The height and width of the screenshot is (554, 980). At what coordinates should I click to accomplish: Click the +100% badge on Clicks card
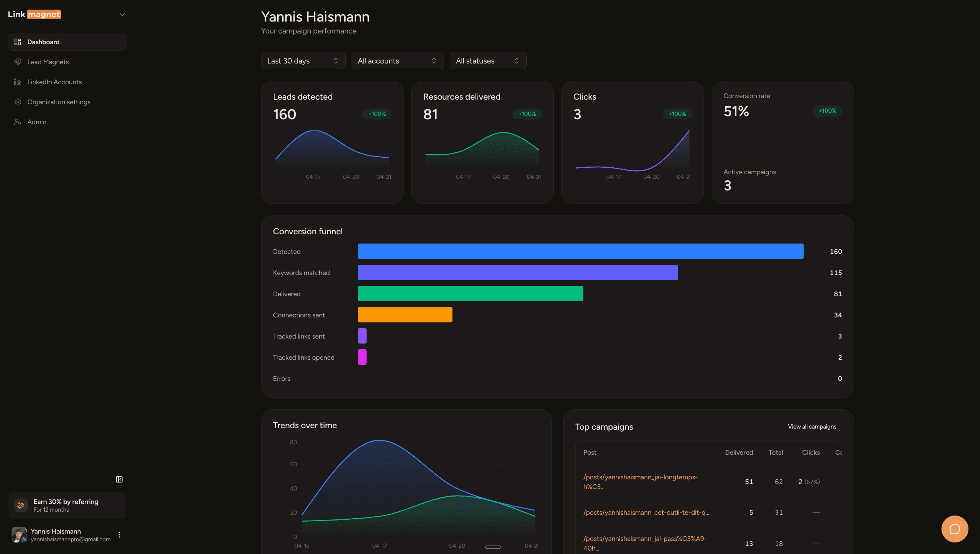pyautogui.click(x=677, y=114)
